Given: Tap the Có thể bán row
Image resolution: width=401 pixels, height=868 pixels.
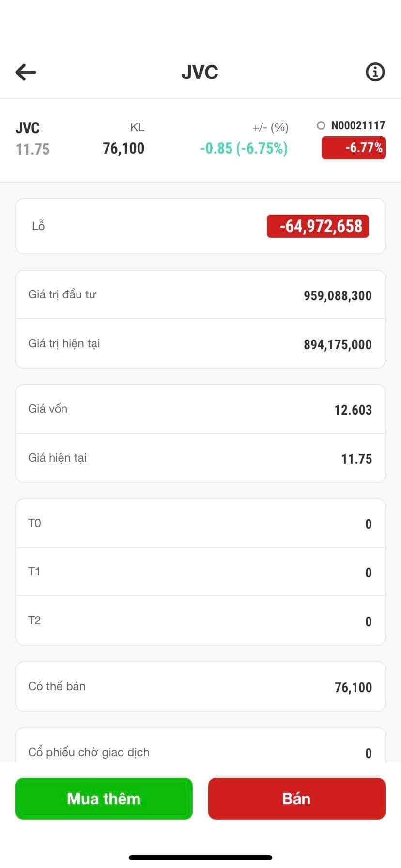Looking at the screenshot, I should [200, 687].
